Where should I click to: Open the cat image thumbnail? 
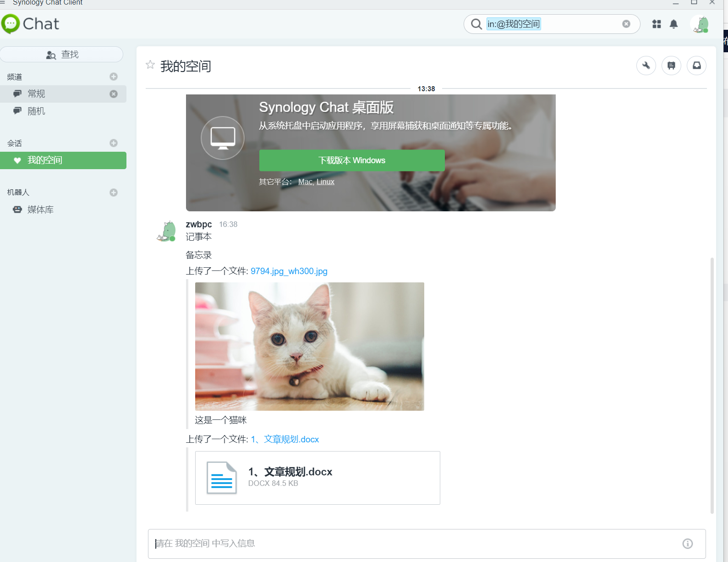point(310,347)
